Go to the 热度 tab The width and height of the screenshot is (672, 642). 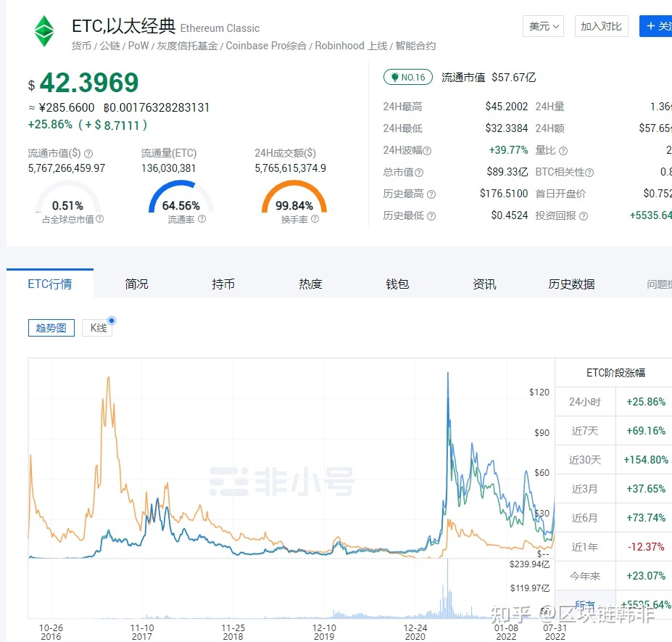coord(311,284)
